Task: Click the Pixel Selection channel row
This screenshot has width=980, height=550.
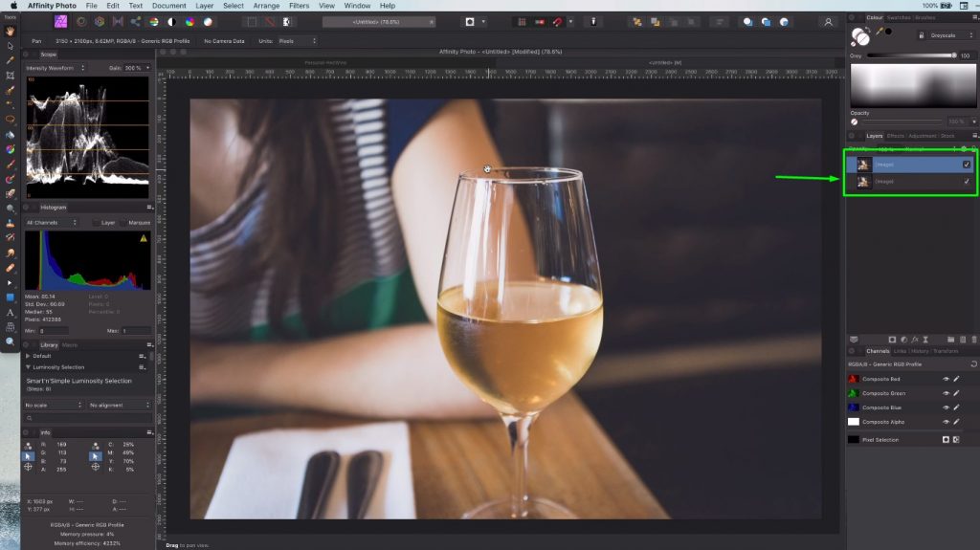Action: pos(912,440)
